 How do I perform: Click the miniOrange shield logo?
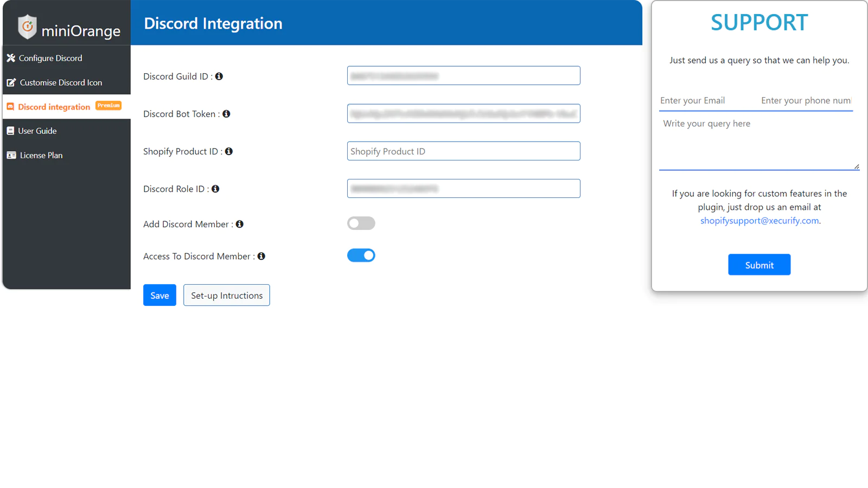27,27
